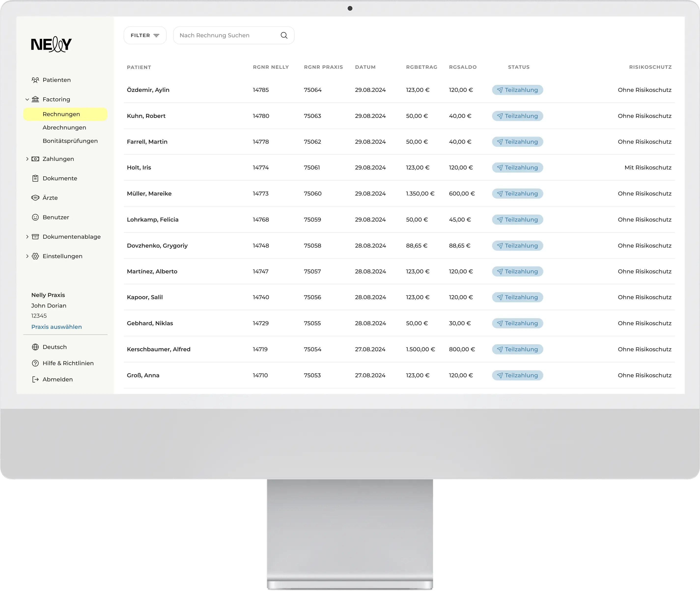The image size is (700, 591).
Task: Expand the Dokumentenablage chevron
Action: coord(27,237)
